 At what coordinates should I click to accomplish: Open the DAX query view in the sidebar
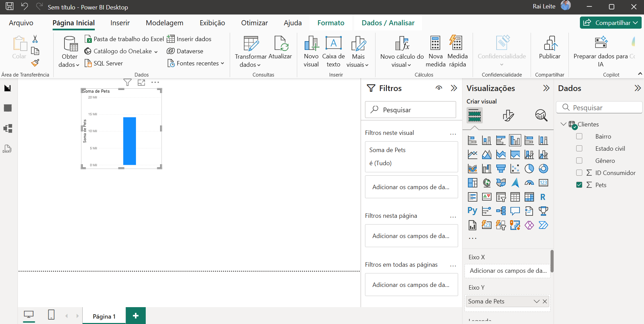pos(7,149)
